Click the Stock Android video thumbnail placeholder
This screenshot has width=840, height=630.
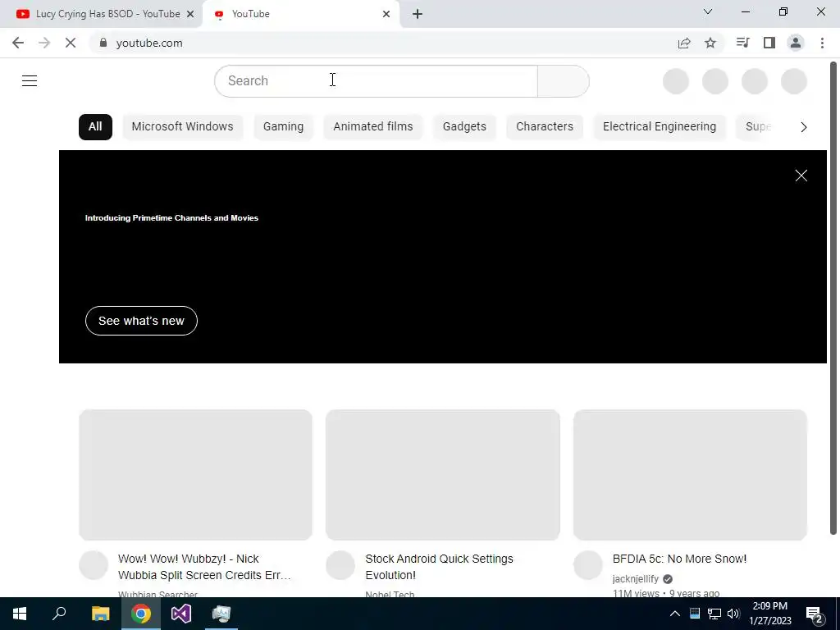(x=442, y=475)
